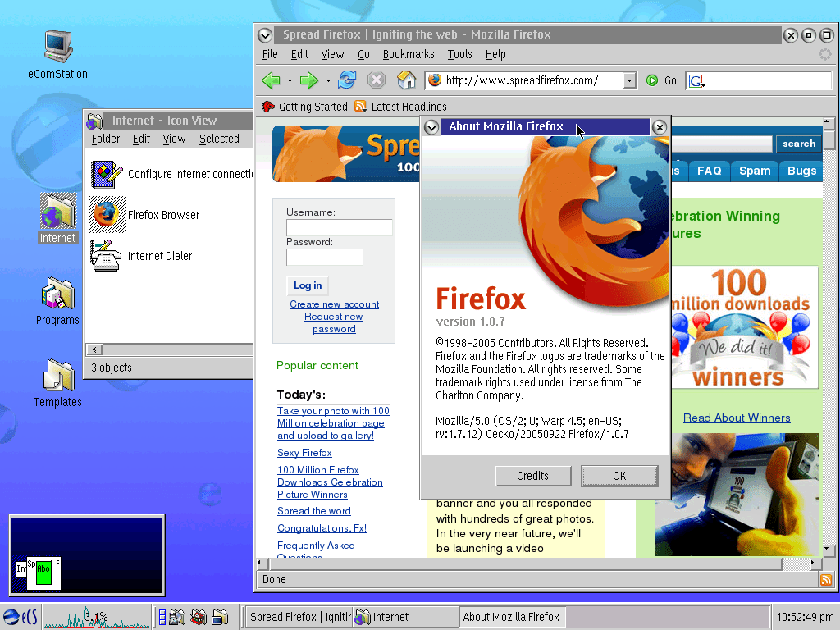
Task: Click the RSS feed icon in status bar
Action: pos(826,579)
